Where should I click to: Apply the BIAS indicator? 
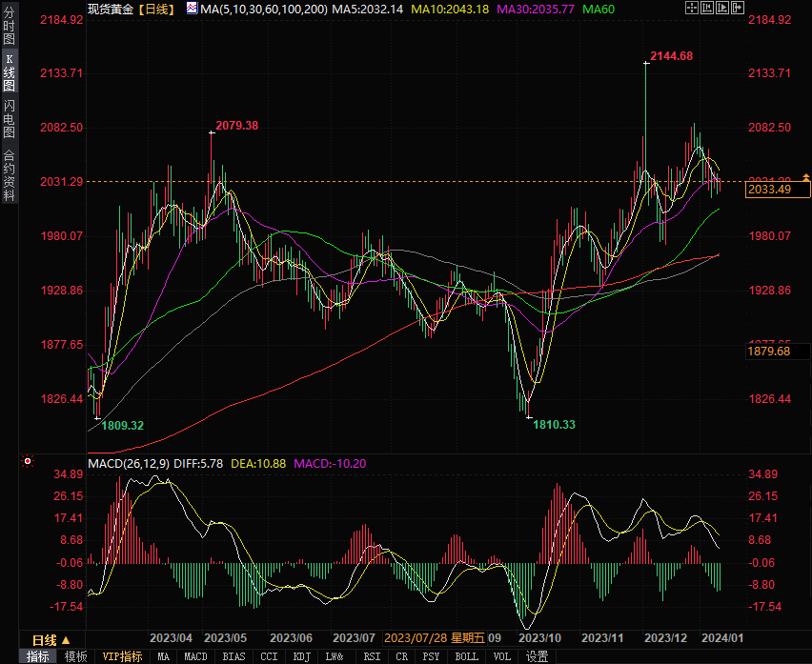pos(233,656)
